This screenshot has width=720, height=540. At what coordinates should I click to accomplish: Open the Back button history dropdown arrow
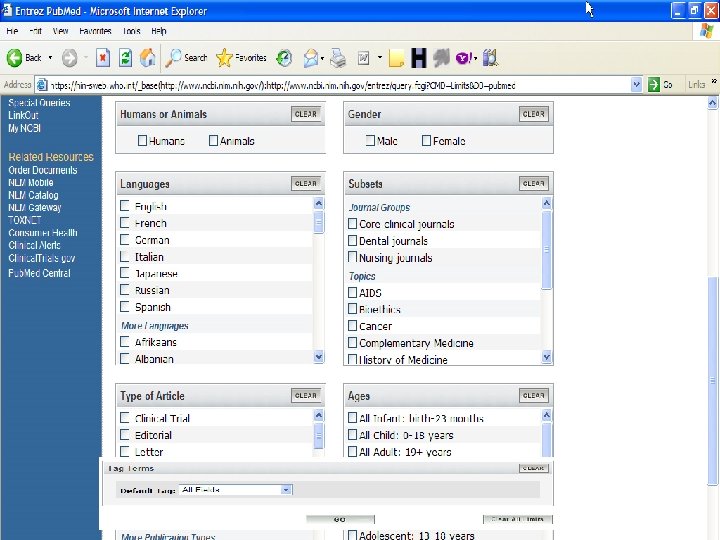click(50, 58)
